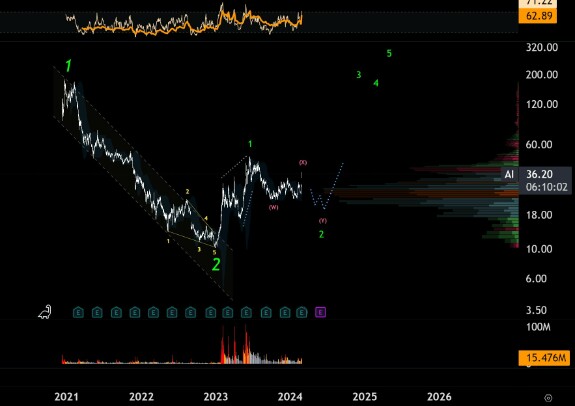The image size is (575, 406).
Task: Click the 36.20 current price label
Action: click(539, 174)
